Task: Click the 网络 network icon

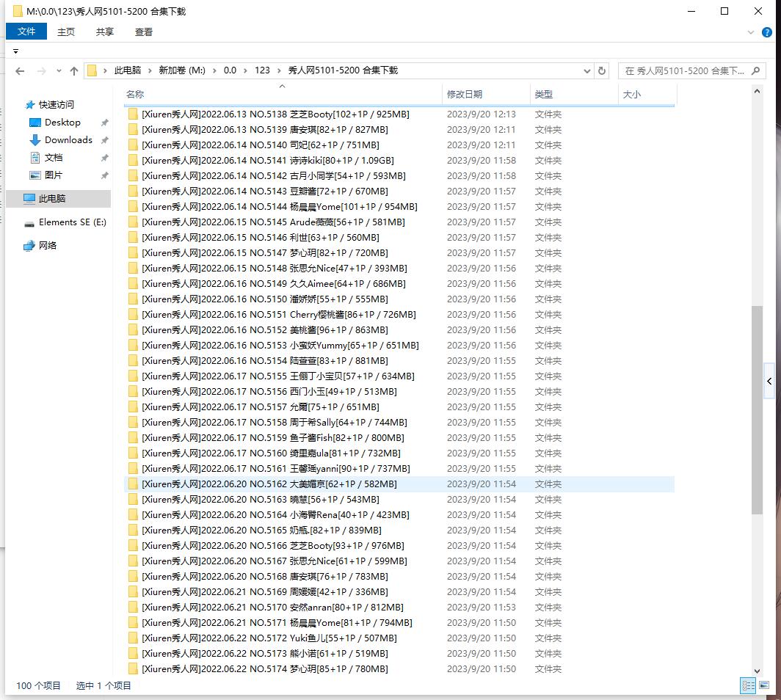Action: (x=29, y=246)
